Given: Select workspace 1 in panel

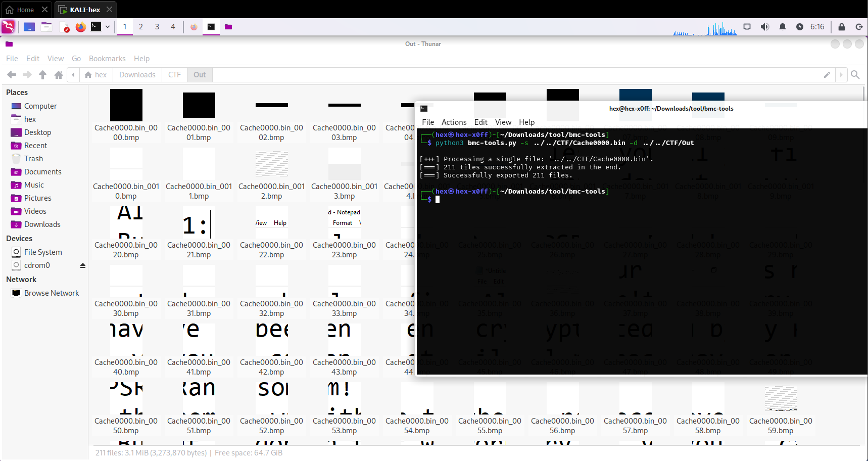Looking at the screenshot, I should [125, 27].
